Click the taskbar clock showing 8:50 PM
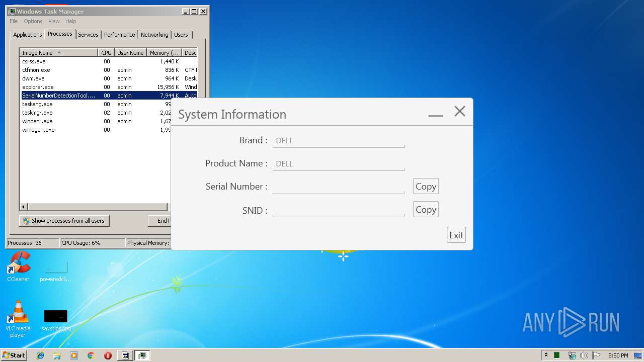Viewport: 644px width, 362px height. click(618, 355)
